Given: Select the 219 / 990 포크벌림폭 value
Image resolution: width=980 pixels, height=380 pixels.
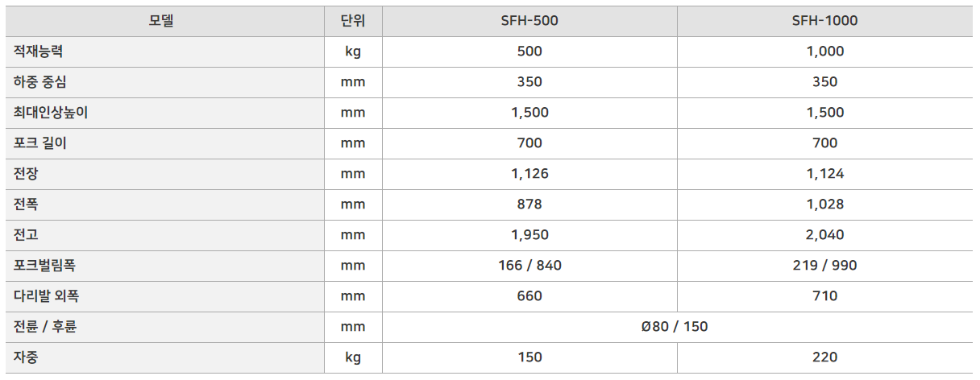Looking at the screenshot, I should (824, 266).
